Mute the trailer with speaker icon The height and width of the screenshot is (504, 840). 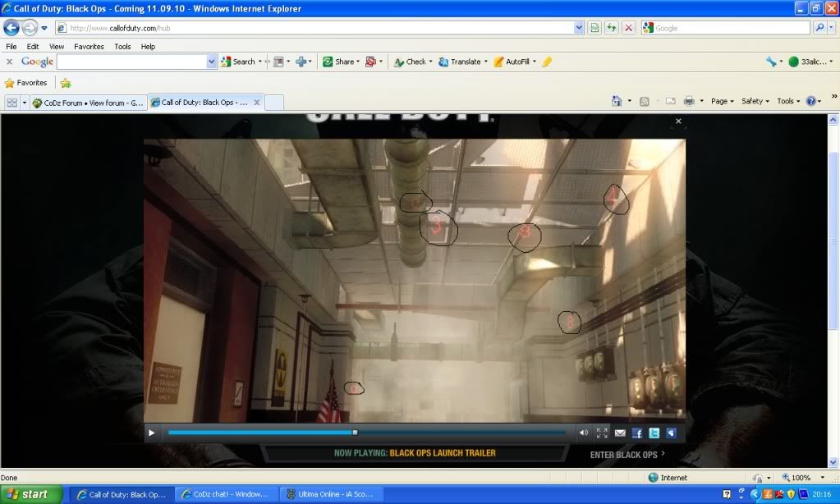583,433
